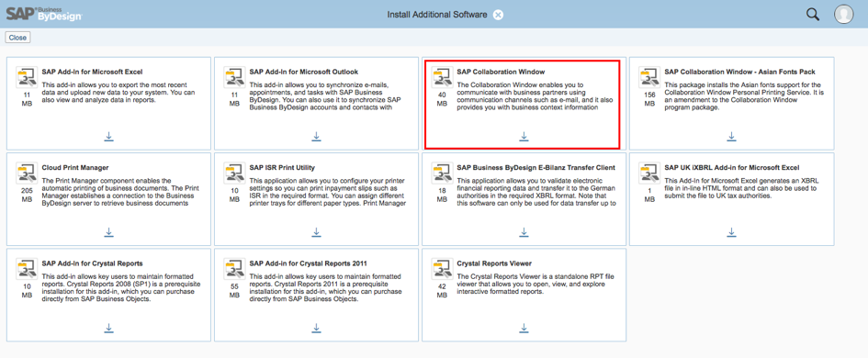Close the Install Additional Software tab
The image size is (868, 358).
(498, 15)
